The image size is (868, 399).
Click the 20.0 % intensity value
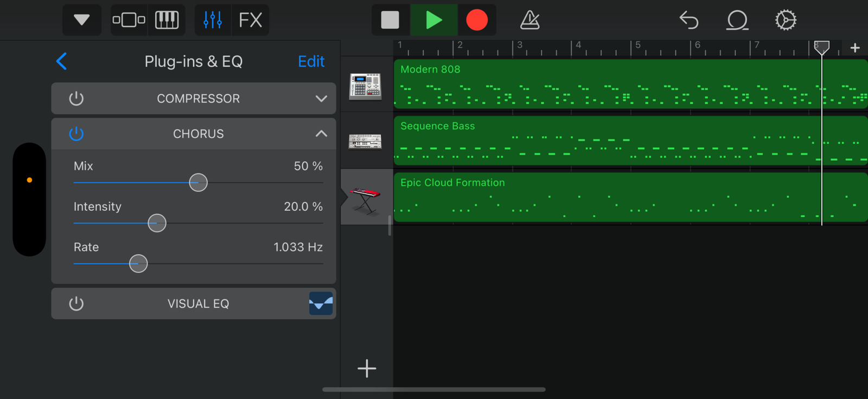click(x=303, y=207)
